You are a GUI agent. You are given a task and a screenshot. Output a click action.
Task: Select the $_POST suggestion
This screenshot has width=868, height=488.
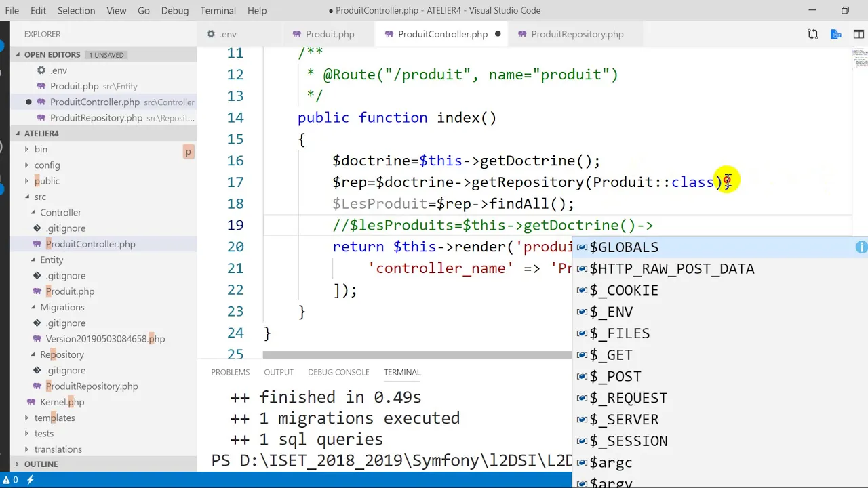pos(720,377)
